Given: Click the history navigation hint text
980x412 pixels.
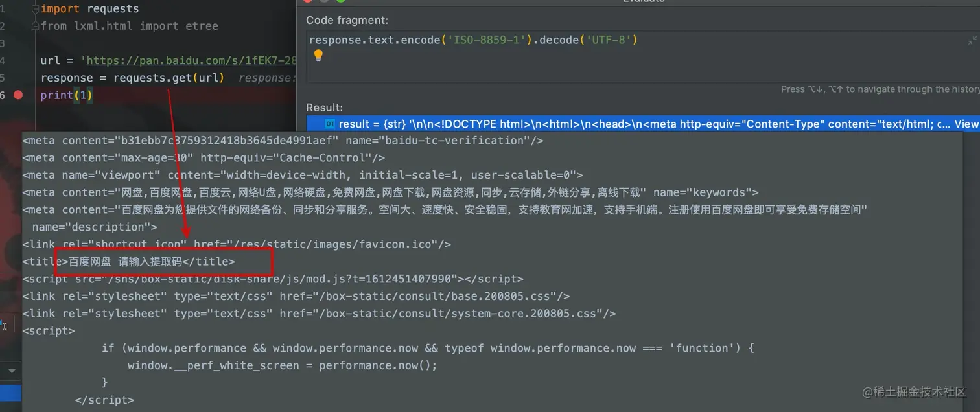Looking at the screenshot, I should coord(880,89).
